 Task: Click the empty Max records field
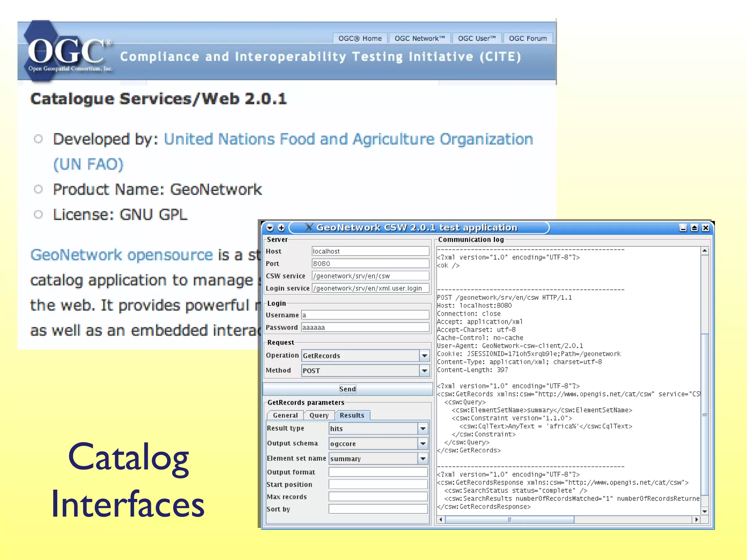(378, 497)
